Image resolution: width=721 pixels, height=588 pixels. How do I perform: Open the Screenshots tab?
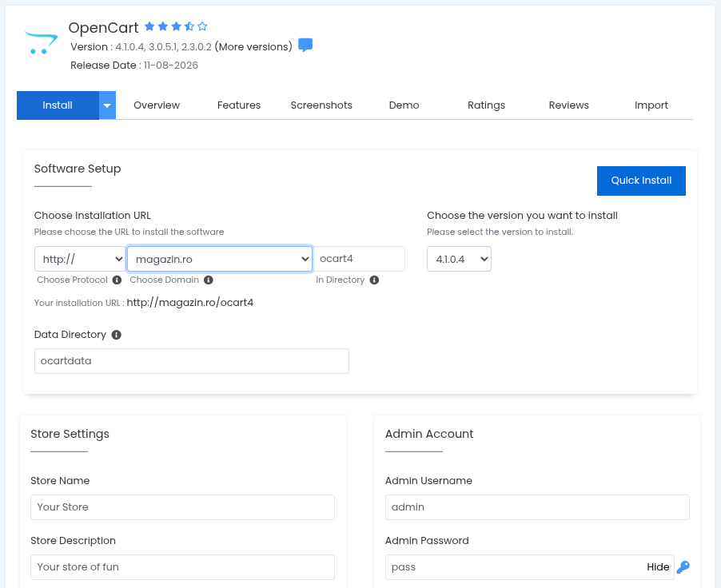click(321, 105)
